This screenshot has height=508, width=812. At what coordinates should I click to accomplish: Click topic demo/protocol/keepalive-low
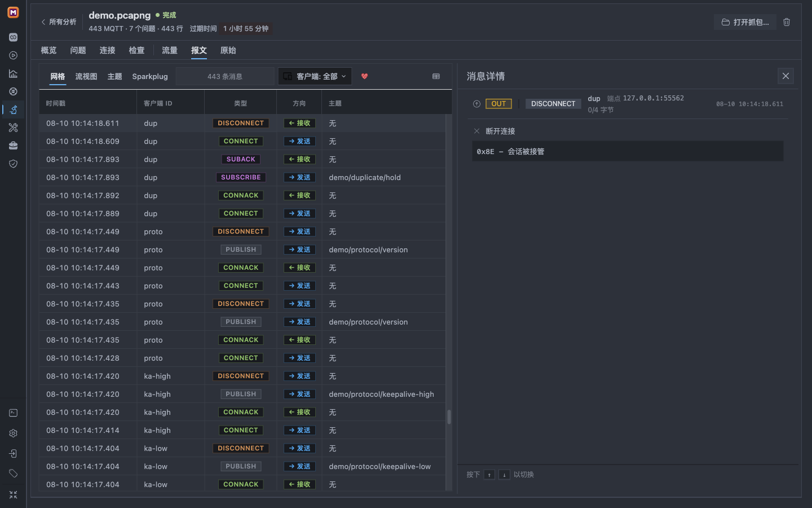[379, 466]
